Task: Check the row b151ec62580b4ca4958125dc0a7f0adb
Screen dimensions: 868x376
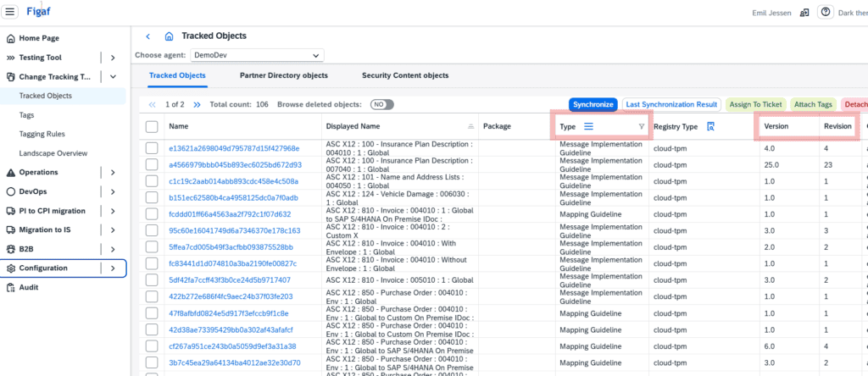Action: [152, 197]
